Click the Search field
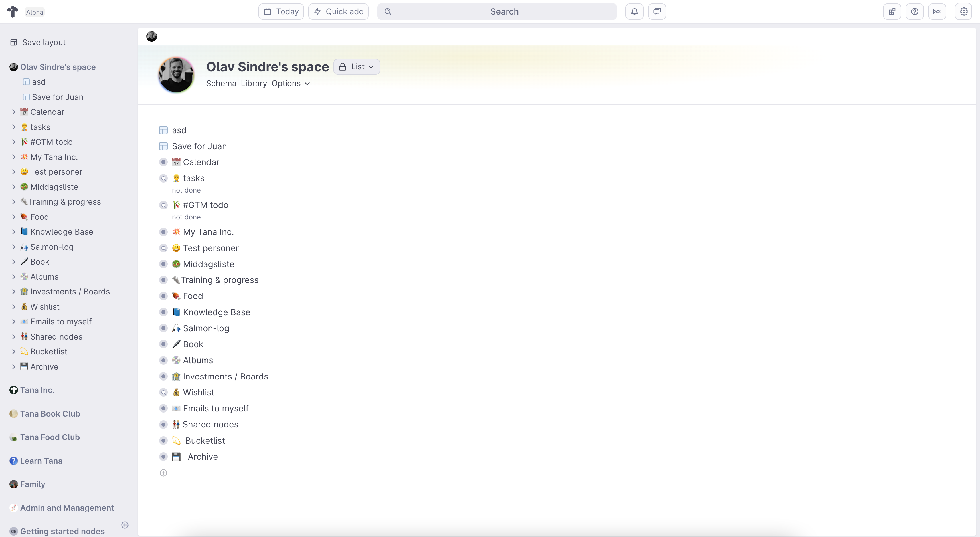This screenshot has height=537, width=980. [497, 11]
